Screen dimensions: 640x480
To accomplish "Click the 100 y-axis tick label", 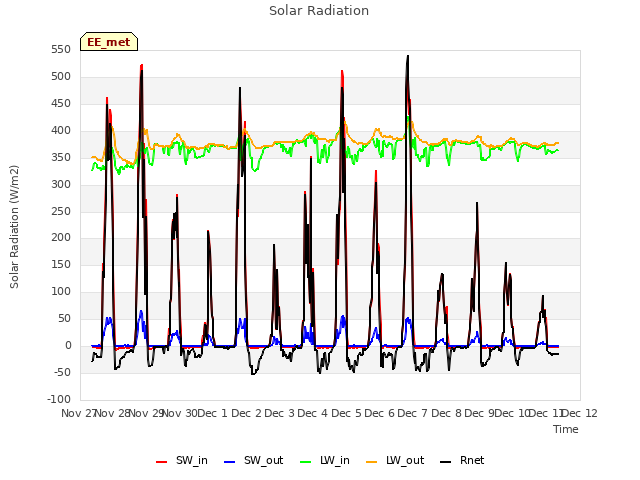I will pos(61,291).
